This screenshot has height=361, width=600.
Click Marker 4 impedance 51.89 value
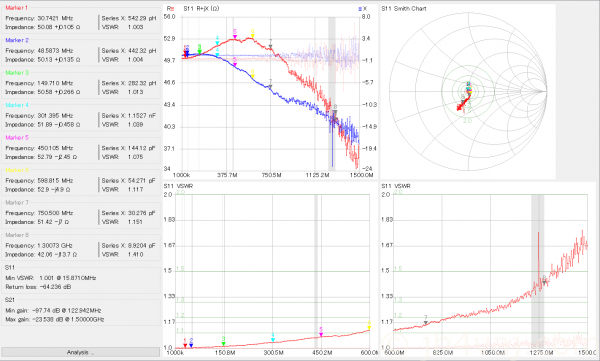pos(59,125)
